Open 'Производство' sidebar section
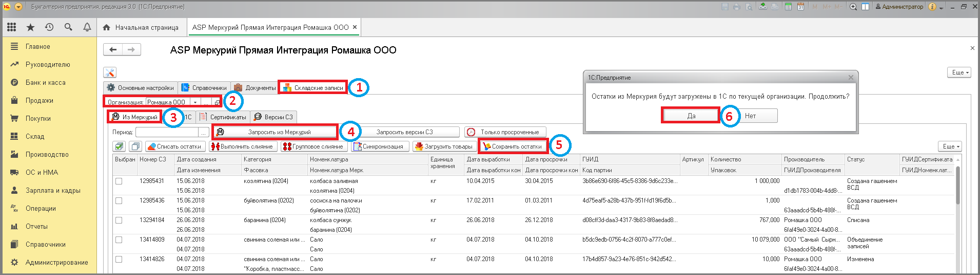Image resolution: width=980 pixels, height=275 pixels. point(47,154)
